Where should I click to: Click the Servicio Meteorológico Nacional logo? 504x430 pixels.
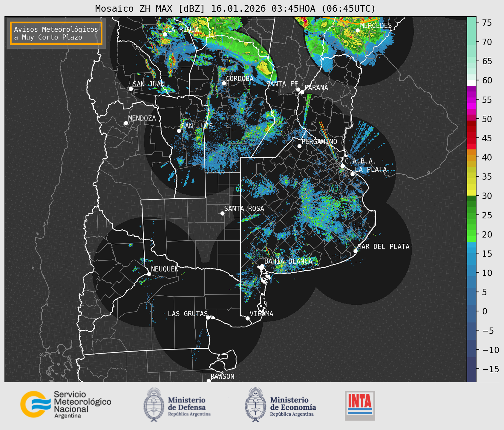pyautogui.click(x=65, y=404)
